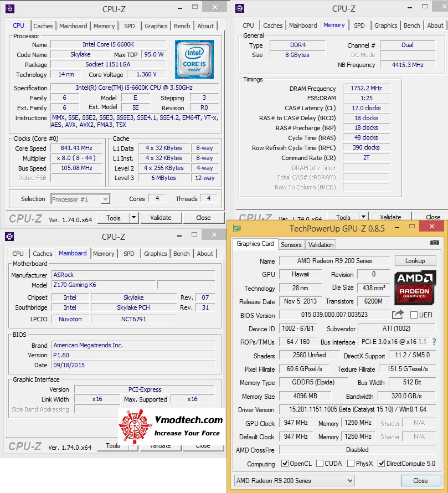Click the Intel Core i5 6600K name field
This screenshot has width=448, height=493.
coord(108,45)
